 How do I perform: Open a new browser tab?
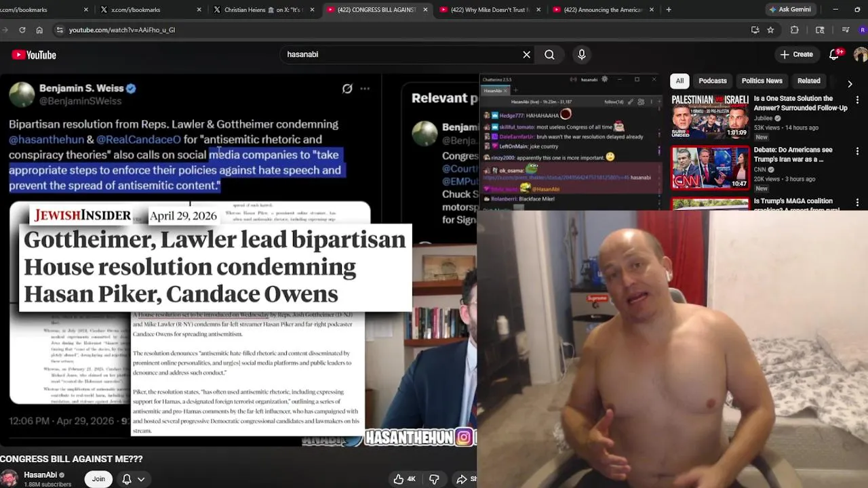(x=669, y=9)
